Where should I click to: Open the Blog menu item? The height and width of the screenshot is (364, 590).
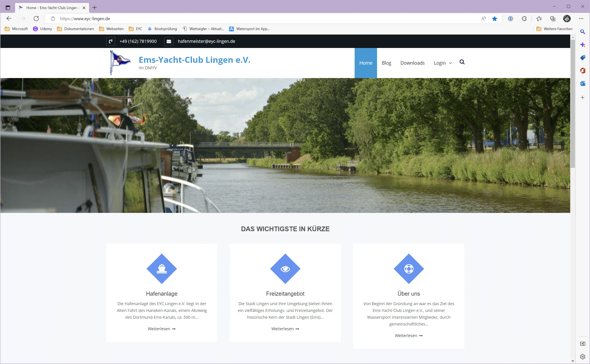[386, 63]
